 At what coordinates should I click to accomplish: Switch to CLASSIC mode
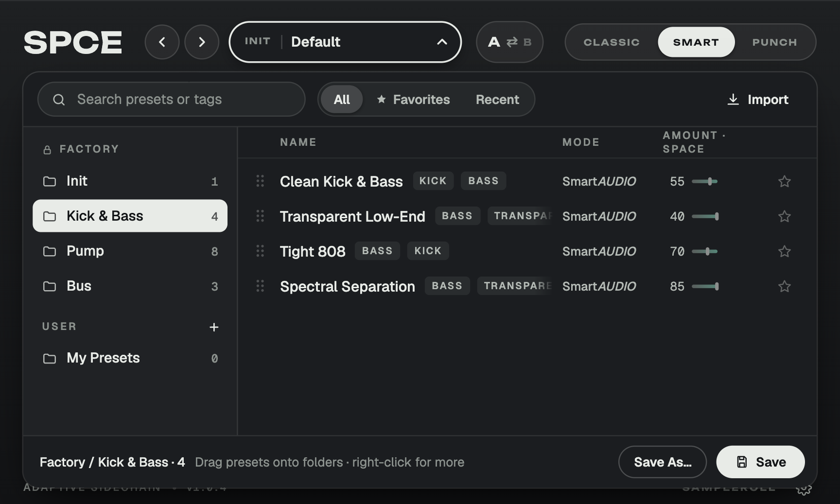point(612,42)
